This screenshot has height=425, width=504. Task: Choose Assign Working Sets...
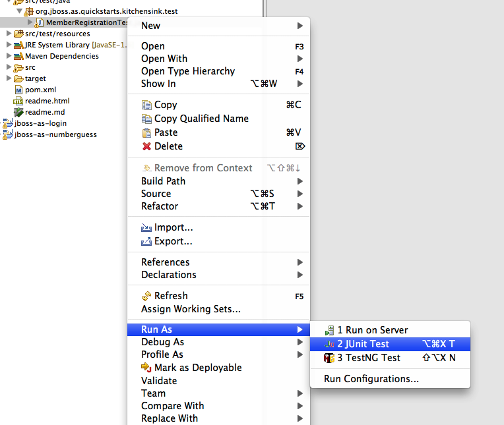point(218,309)
